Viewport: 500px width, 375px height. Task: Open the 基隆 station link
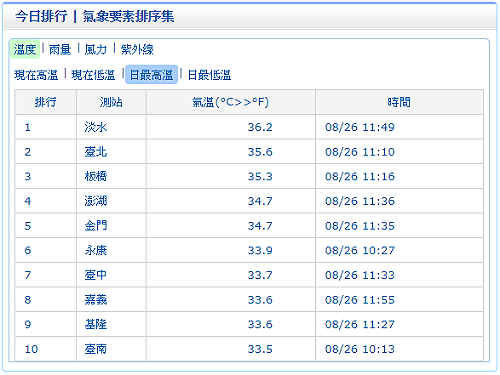click(x=96, y=324)
